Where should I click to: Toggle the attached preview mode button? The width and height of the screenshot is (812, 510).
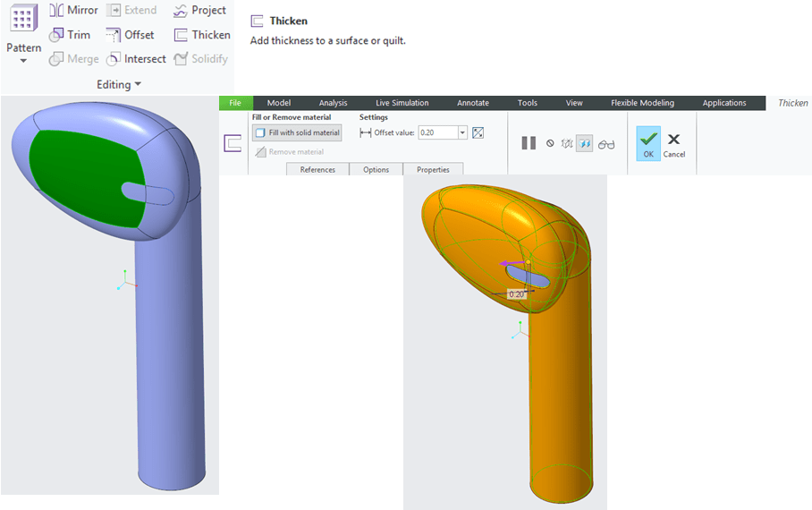point(584,143)
